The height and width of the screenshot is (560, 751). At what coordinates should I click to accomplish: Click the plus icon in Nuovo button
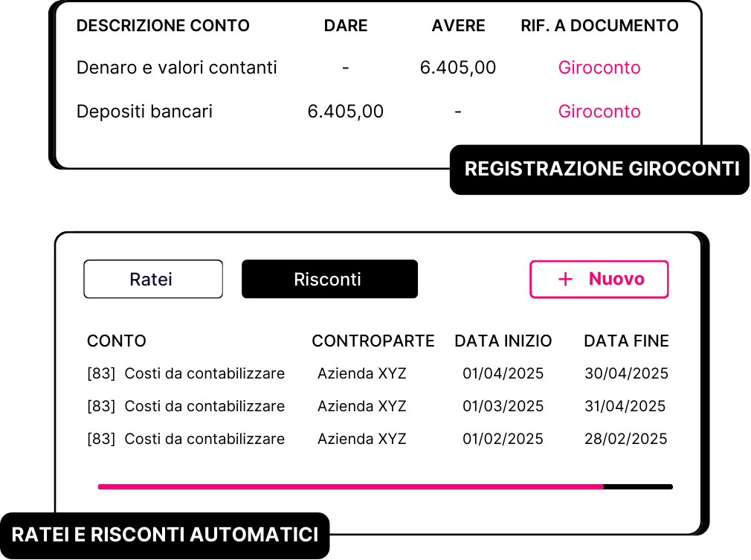[565, 280]
